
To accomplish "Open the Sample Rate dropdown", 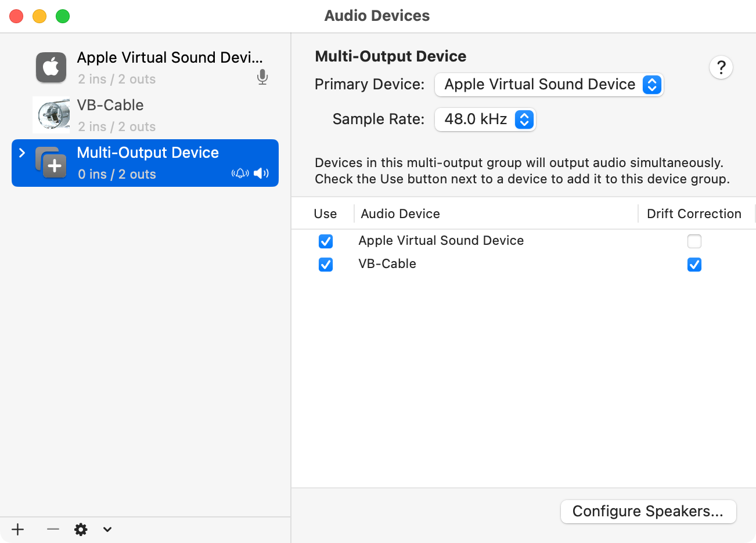I will click(x=485, y=120).
